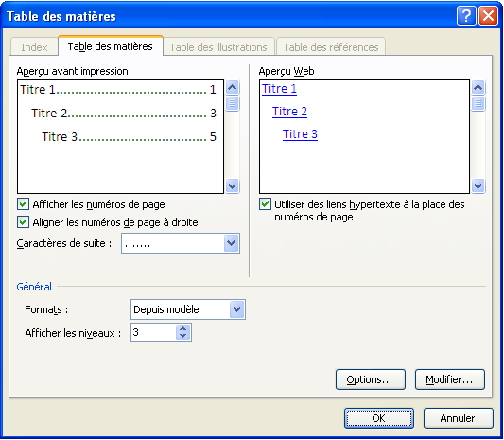Click the Help question mark icon

coord(466,16)
